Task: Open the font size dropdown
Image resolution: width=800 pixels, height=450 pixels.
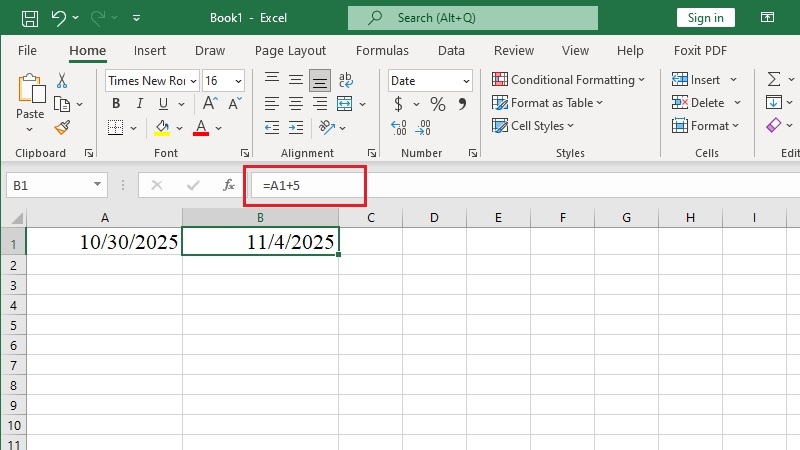Action: point(238,81)
